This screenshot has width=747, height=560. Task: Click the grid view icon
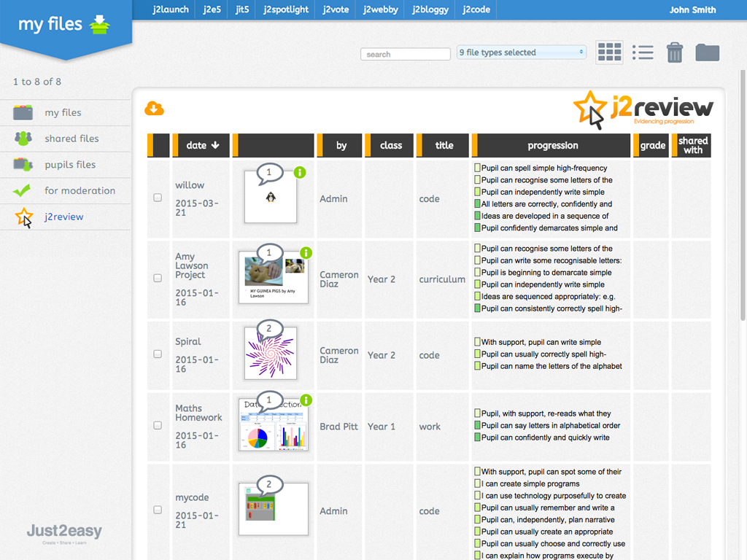click(x=609, y=52)
